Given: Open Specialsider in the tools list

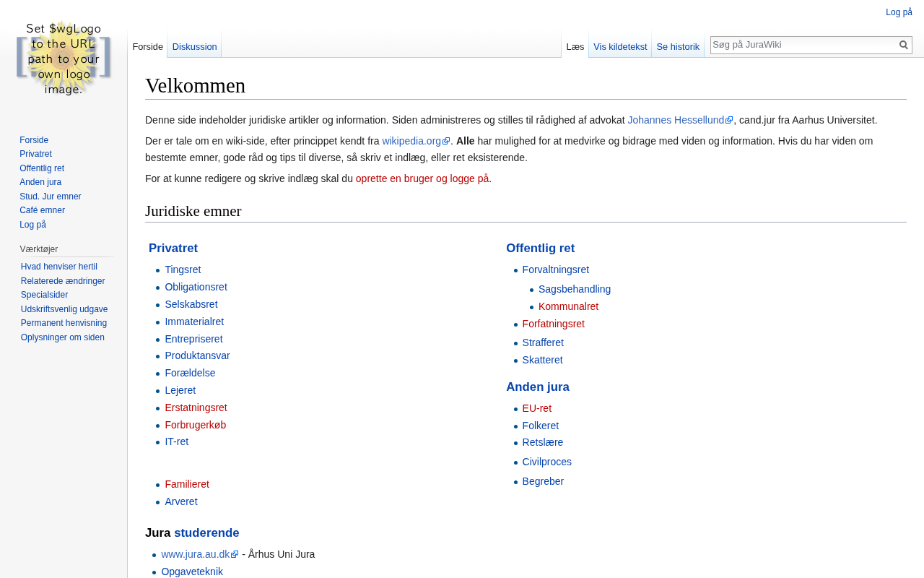Looking at the screenshot, I should tap(44, 295).
